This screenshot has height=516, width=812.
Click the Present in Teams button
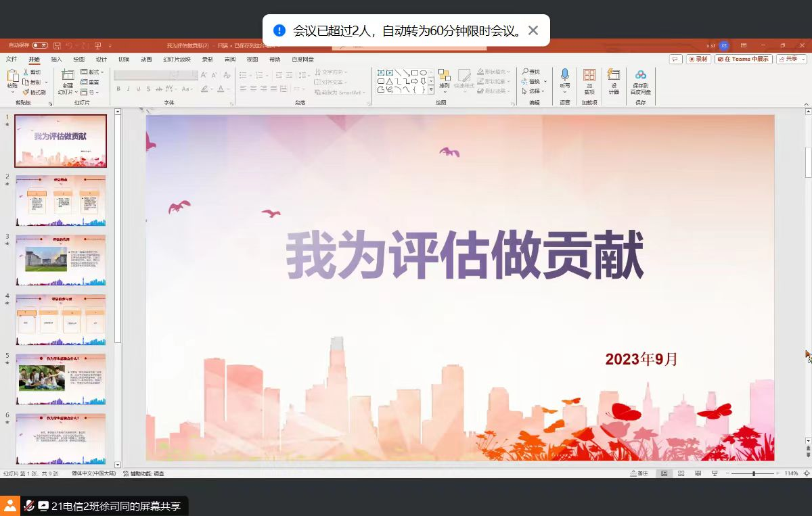point(743,59)
